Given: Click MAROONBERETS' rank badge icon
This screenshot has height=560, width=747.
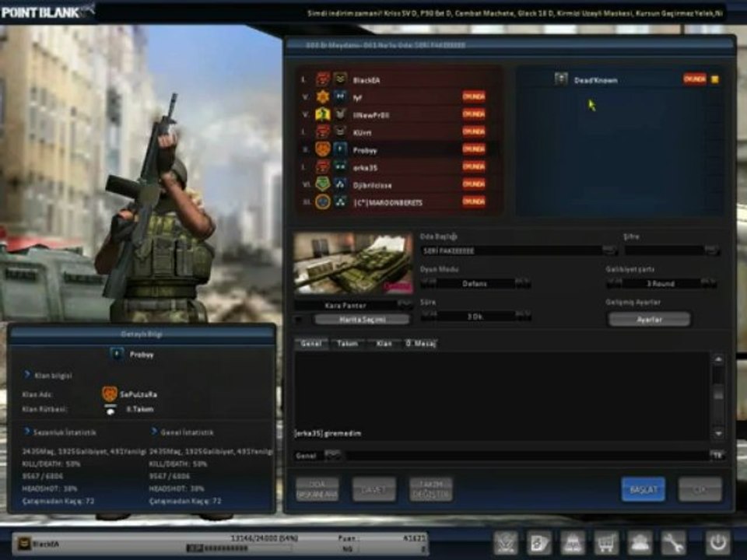Looking at the screenshot, I should pyautogui.click(x=340, y=202).
